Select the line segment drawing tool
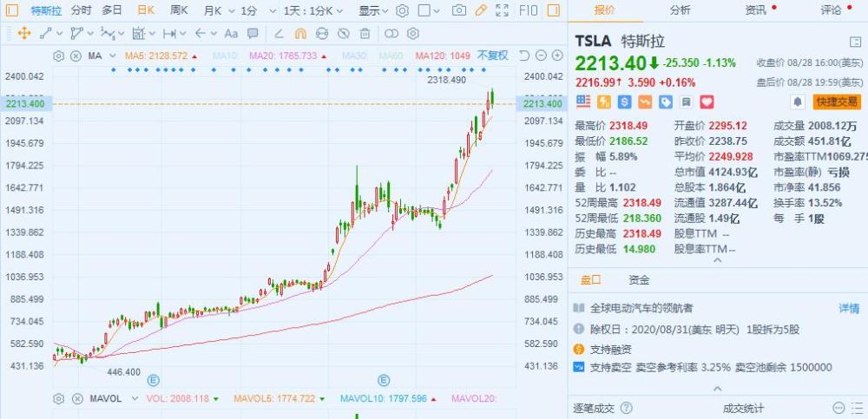This screenshot has width=868, height=419. pyautogui.click(x=45, y=34)
